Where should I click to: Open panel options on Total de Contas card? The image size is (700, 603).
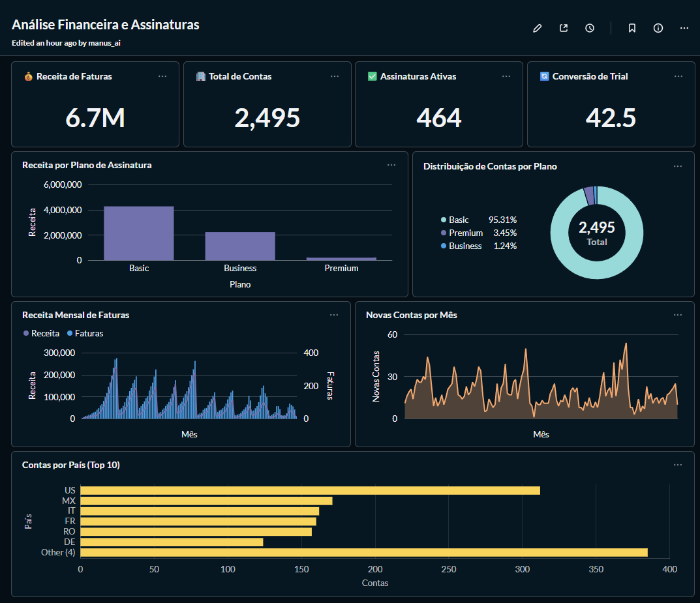pyautogui.click(x=335, y=76)
